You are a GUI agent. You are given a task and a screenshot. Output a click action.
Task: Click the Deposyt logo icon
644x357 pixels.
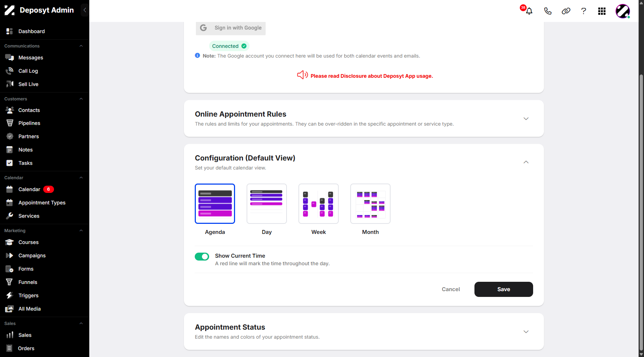(10, 10)
